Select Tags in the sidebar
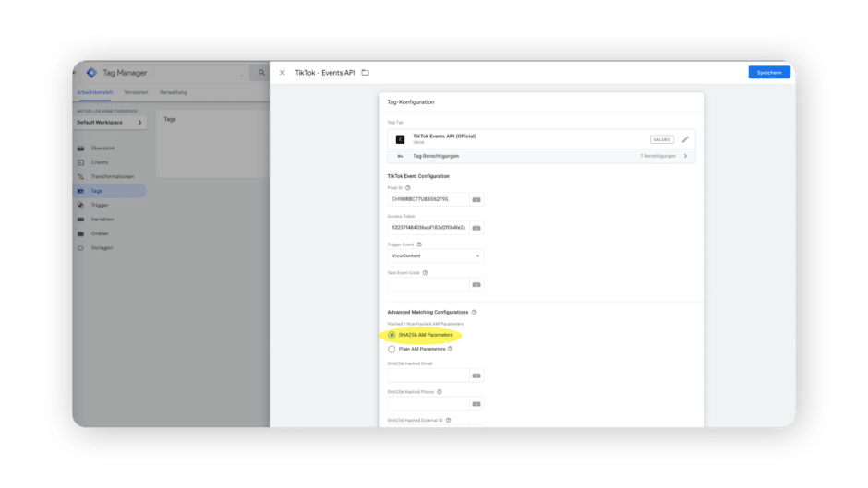868x488 pixels. [110, 191]
